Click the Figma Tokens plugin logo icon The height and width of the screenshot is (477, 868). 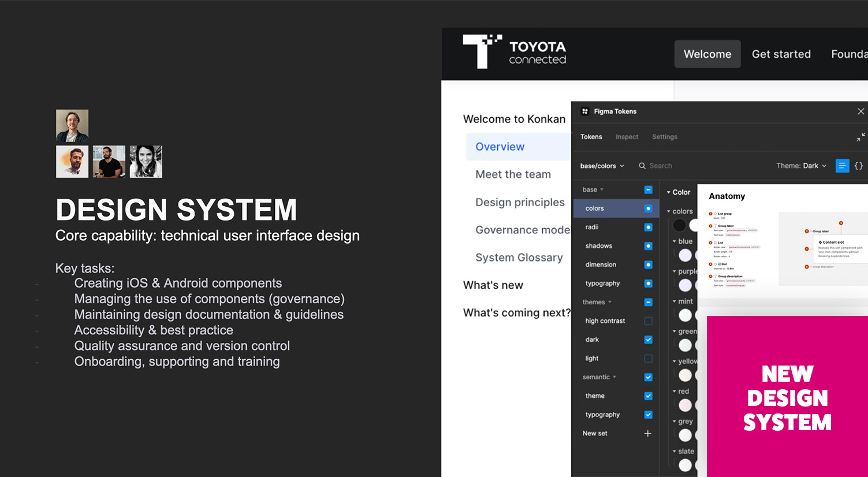[585, 111]
